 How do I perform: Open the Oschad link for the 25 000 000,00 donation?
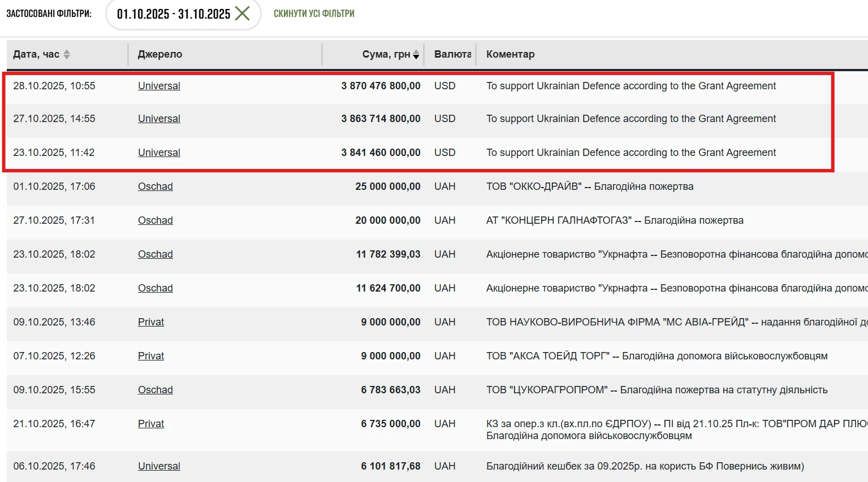156,186
